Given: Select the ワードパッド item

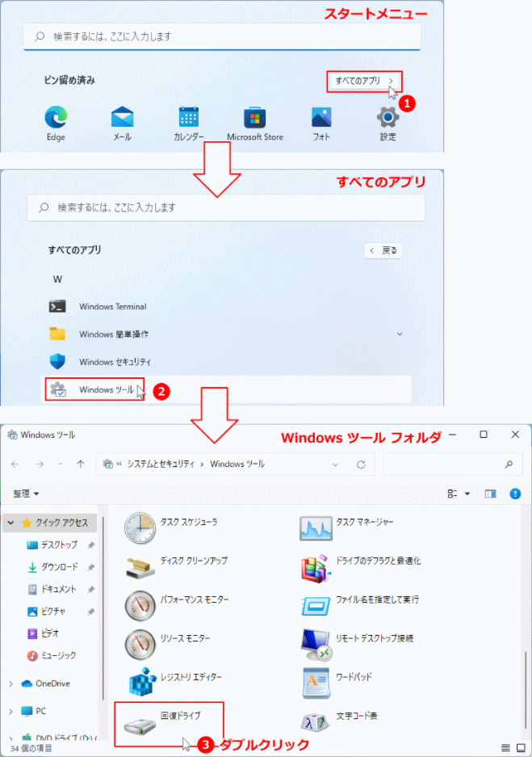Looking at the screenshot, I should coord(337,683).
